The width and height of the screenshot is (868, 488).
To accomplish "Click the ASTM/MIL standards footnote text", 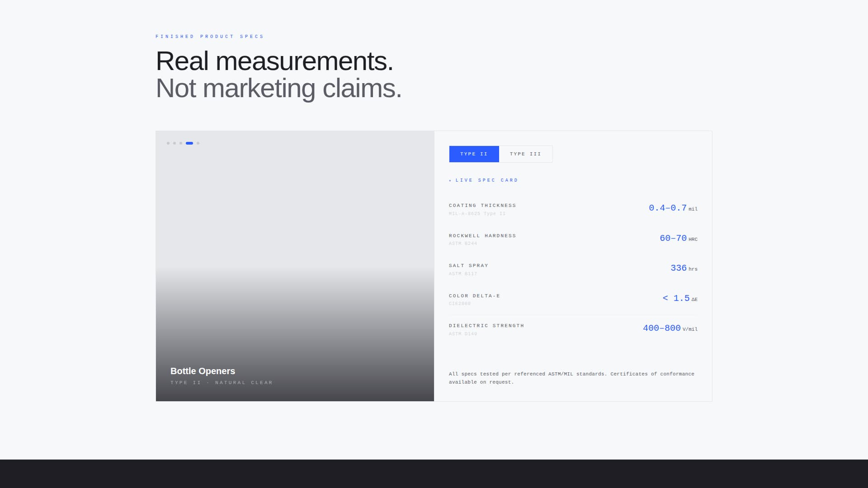I will (571, 378).
